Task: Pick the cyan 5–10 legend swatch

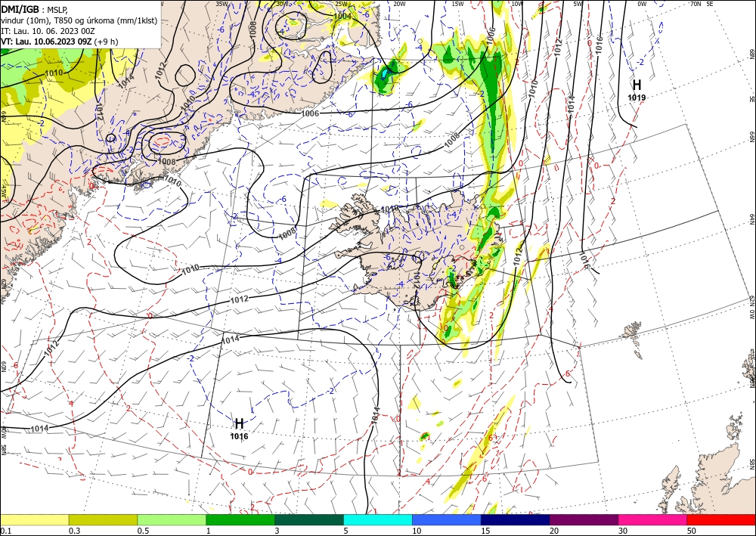Action: 377,519
